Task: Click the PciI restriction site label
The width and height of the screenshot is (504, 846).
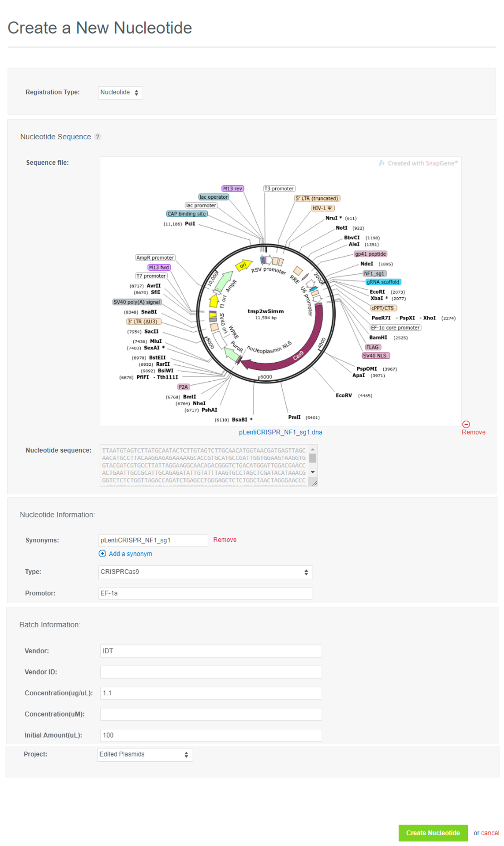Action: click(x=190, y=224)
